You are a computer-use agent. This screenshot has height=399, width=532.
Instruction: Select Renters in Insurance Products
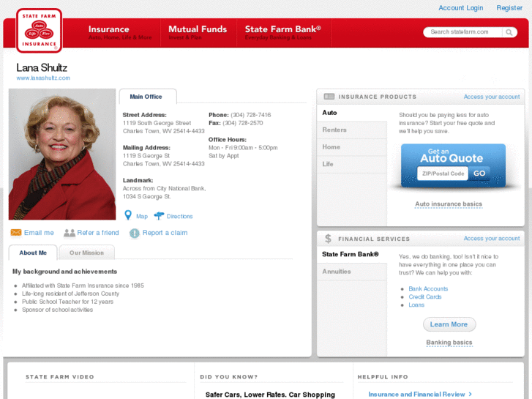352,130
